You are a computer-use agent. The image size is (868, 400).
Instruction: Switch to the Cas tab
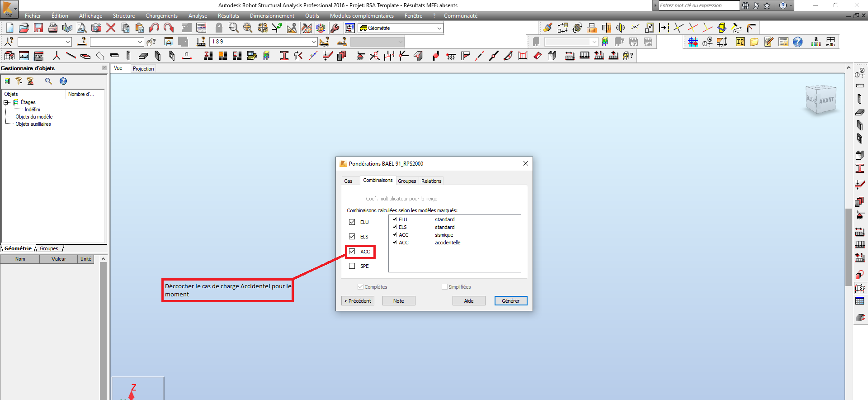click(348, 181)
